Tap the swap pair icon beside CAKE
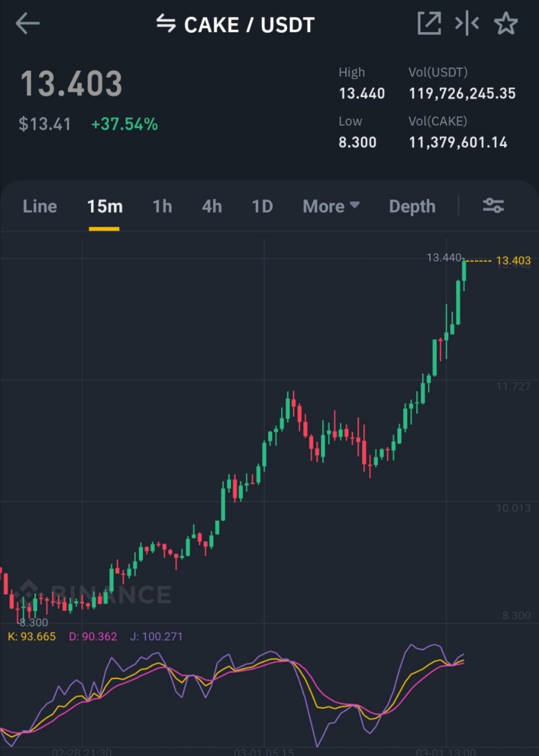 pyautogui.click(x=166, y=24)
